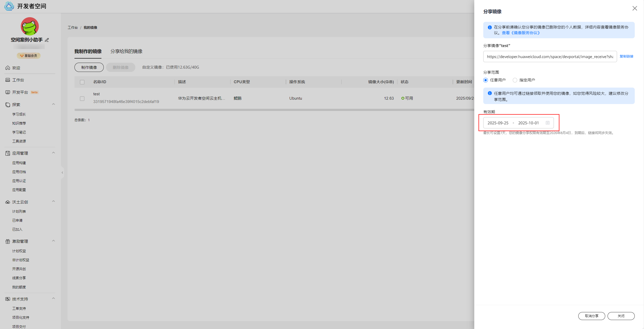The image size is (644, 329).
Task: Select the 任意用户 radio option
Action: (485, 80)
